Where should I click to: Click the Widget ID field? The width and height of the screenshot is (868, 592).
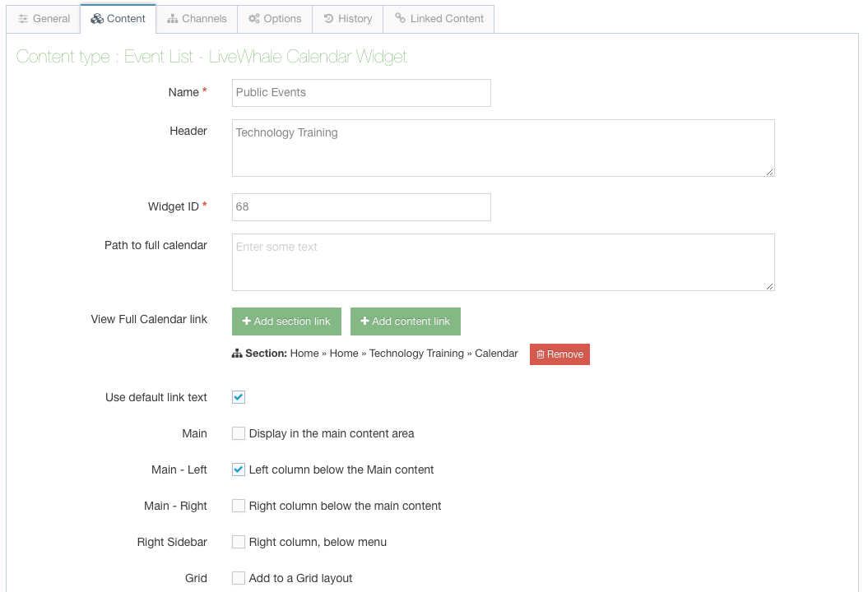[x=361, y=207]
